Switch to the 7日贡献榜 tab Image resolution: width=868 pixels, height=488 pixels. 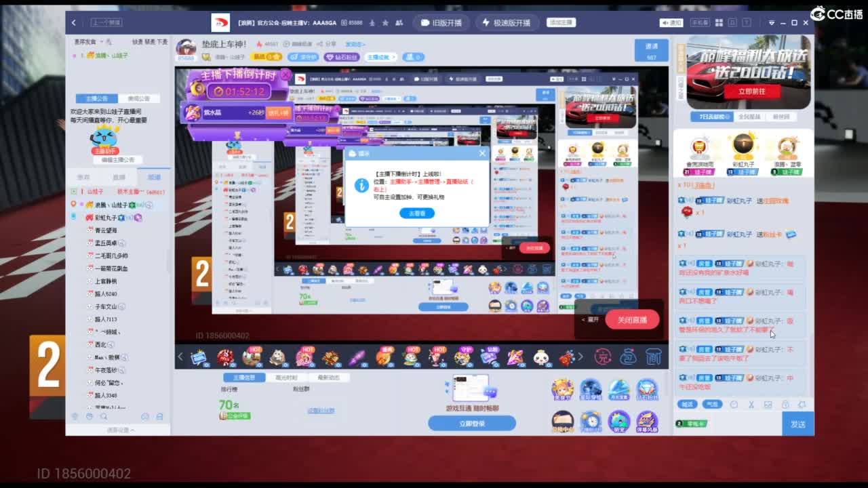coord(711,117)
